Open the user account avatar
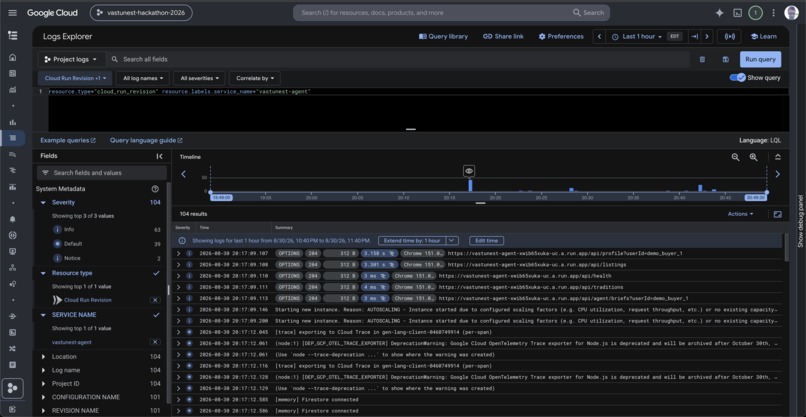The width and height of the screenshot is (806, 417). (792, 13)
